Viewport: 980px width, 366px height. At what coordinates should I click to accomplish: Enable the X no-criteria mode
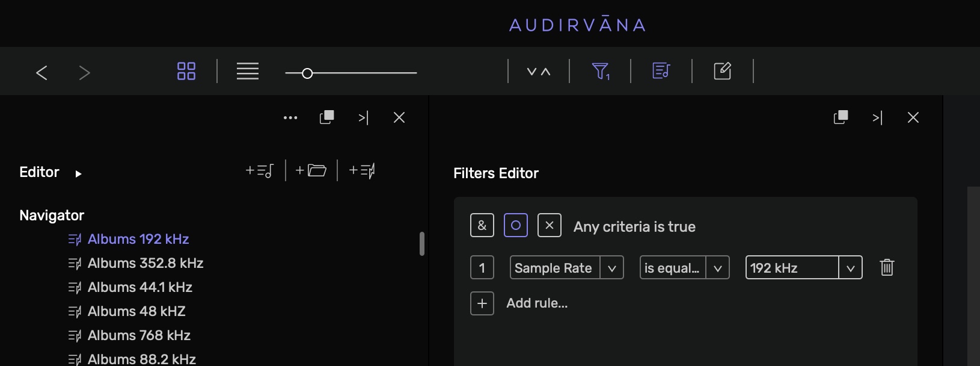pos(550,225)
